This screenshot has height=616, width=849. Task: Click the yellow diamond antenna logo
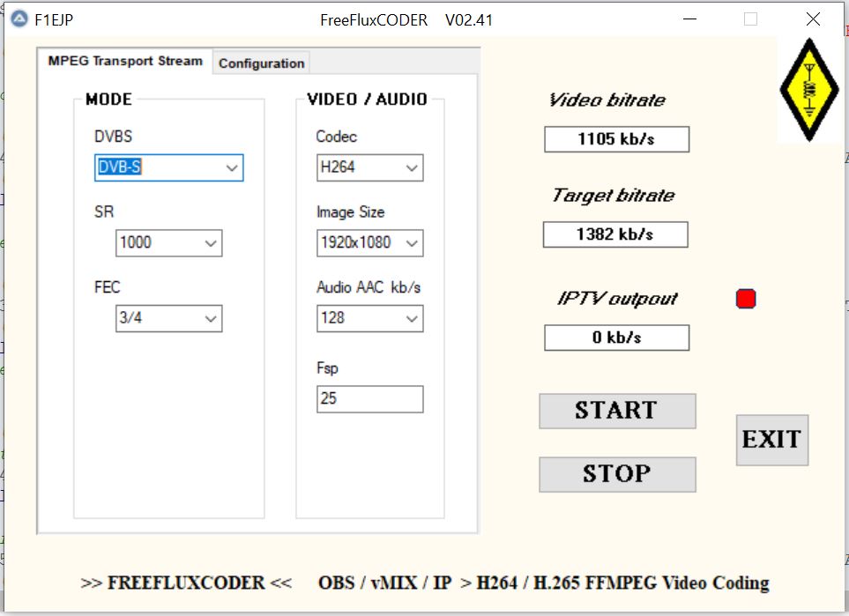pyautogui.click(x=809, y=90)
